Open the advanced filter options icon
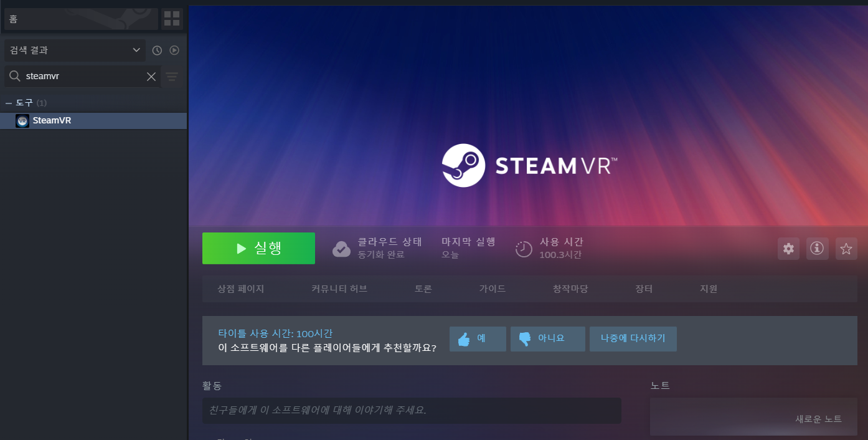The width and height of the screenshot is (868, 440). coord(172,77)
